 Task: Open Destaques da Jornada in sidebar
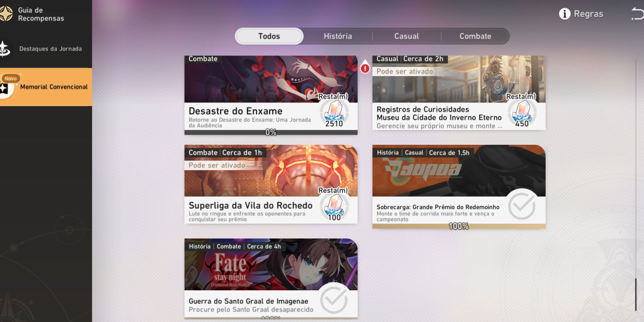(46, 49)
